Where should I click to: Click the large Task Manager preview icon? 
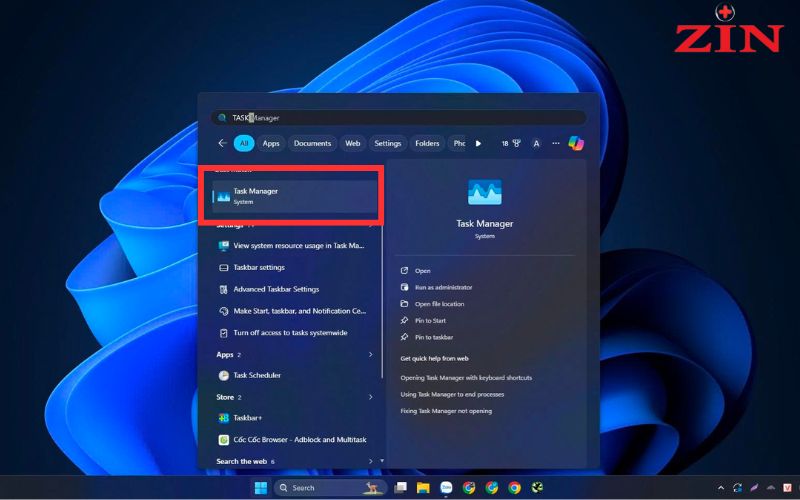485,192
